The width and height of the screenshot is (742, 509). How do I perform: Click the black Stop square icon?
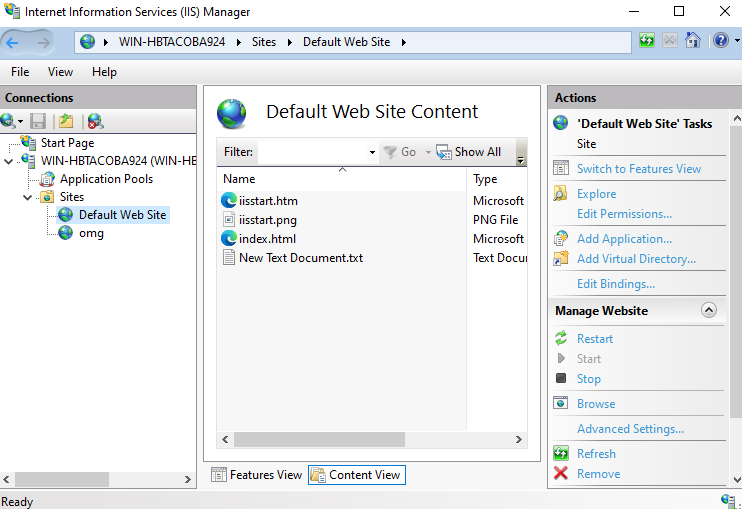click(561, 378)
